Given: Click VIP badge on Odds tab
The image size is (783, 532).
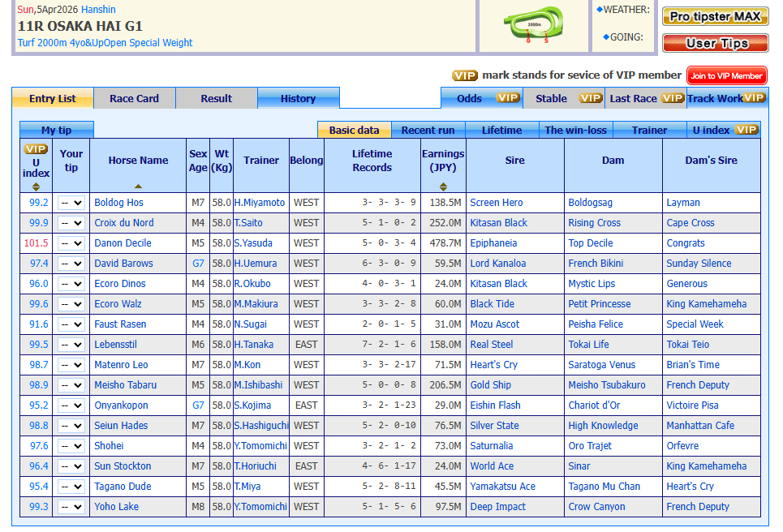Looking at the screenshot, I should pos(508,98).
